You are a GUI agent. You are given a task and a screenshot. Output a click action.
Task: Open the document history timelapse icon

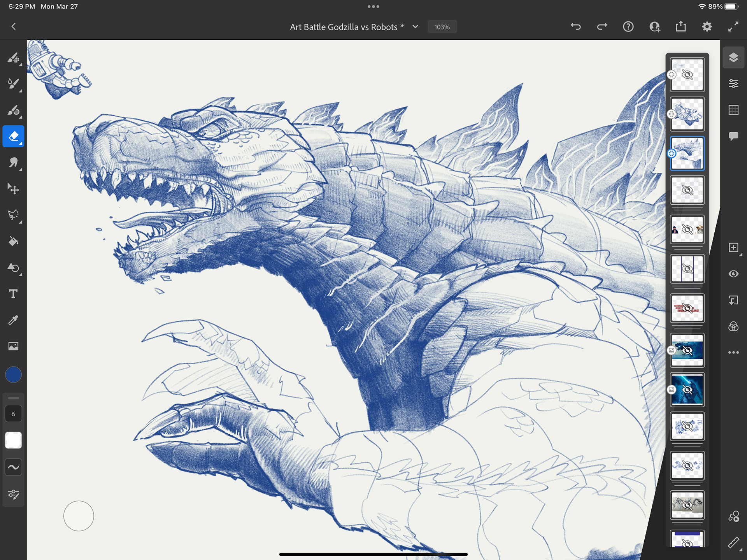pos(733,516)
